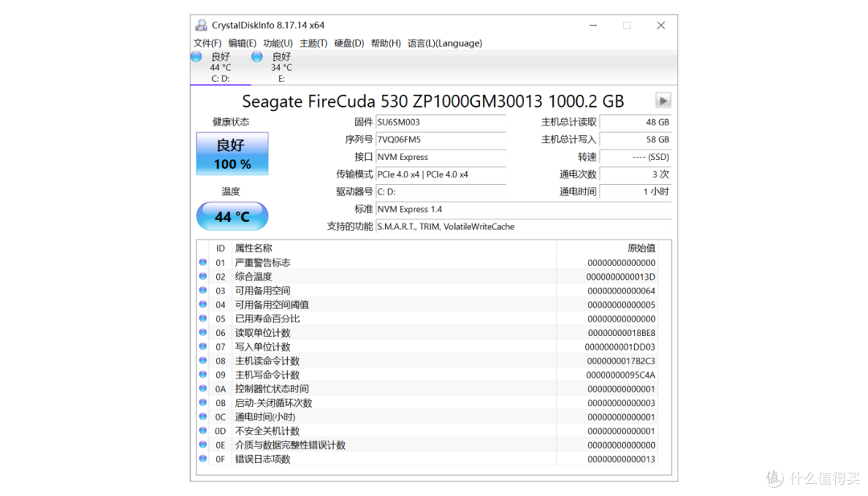Click status orb of row 0F 错误日志项数
This screenshot has width=868, height=496.
(x=203, y=458)
